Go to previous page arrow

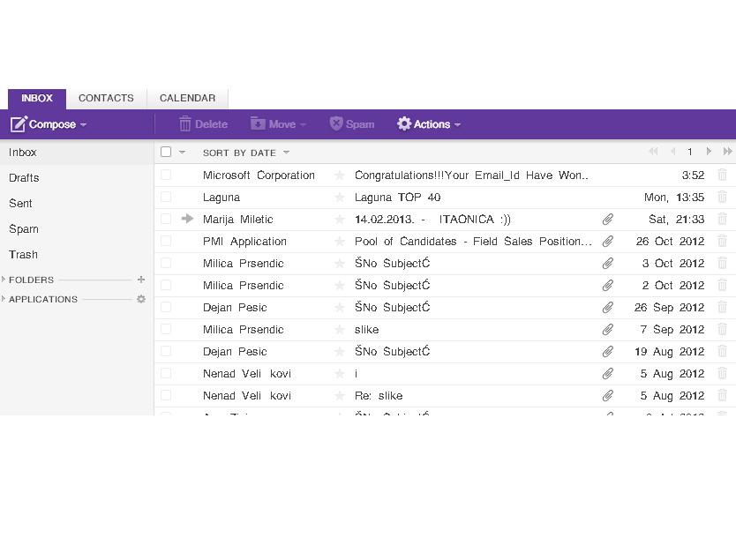coord(673,151)
